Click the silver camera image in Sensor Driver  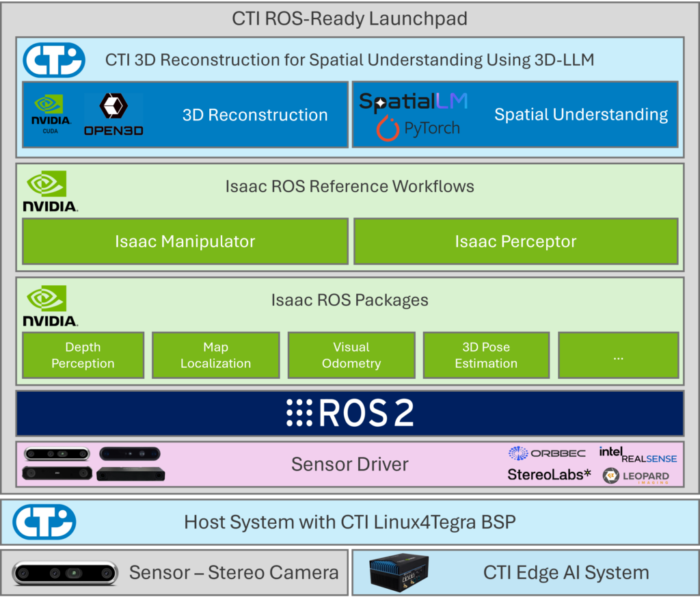[x=57, y=453]
